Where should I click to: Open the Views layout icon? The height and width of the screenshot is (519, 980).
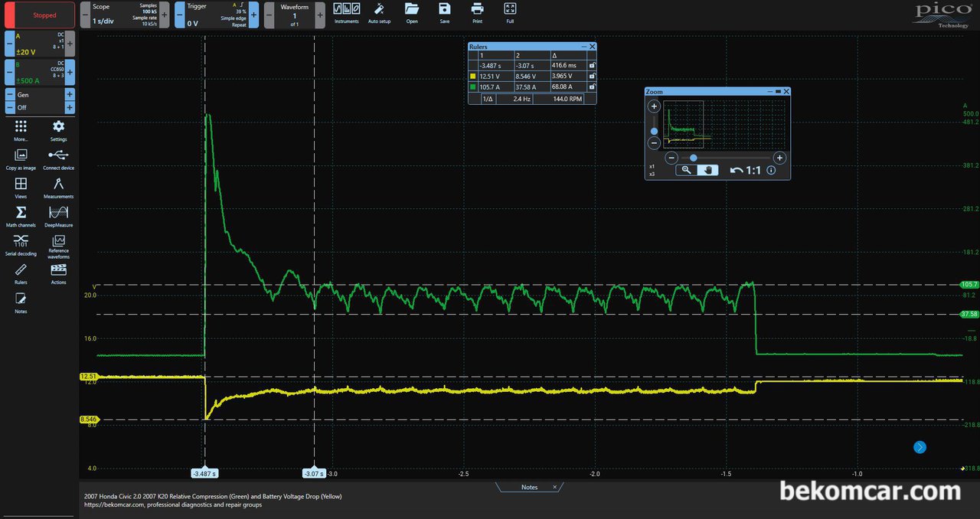[21, 187]
